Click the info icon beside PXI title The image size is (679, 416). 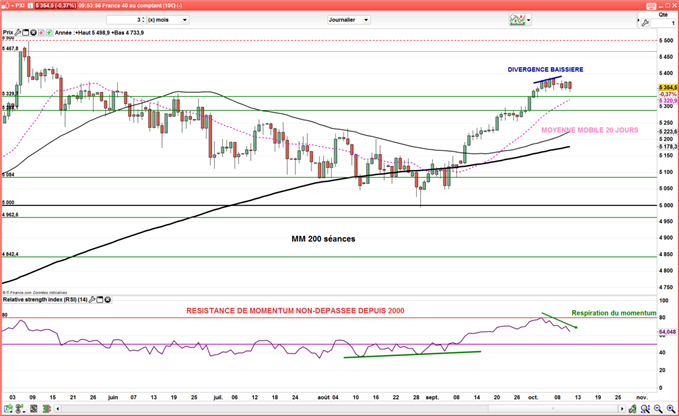[x=29, y=6]
